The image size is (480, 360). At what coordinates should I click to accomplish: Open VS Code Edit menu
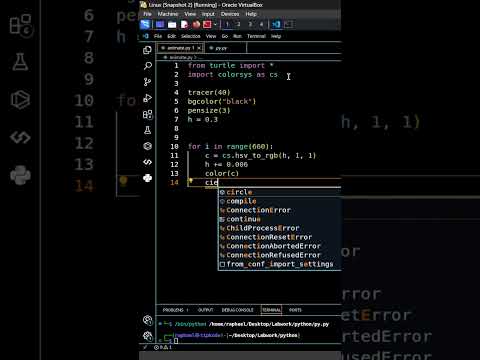point(172,36)
